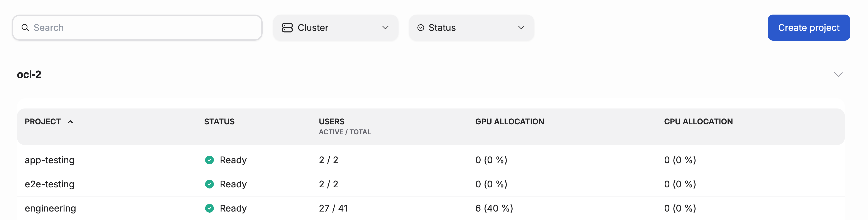
Task: Open the Status filter dropdown
Action: [x=471, y=28]
